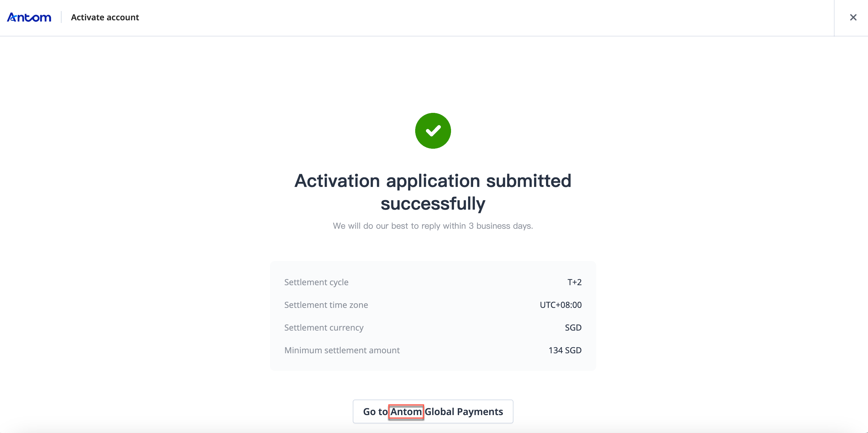Go to Antom Global Payments

click(x=433, y=411)
